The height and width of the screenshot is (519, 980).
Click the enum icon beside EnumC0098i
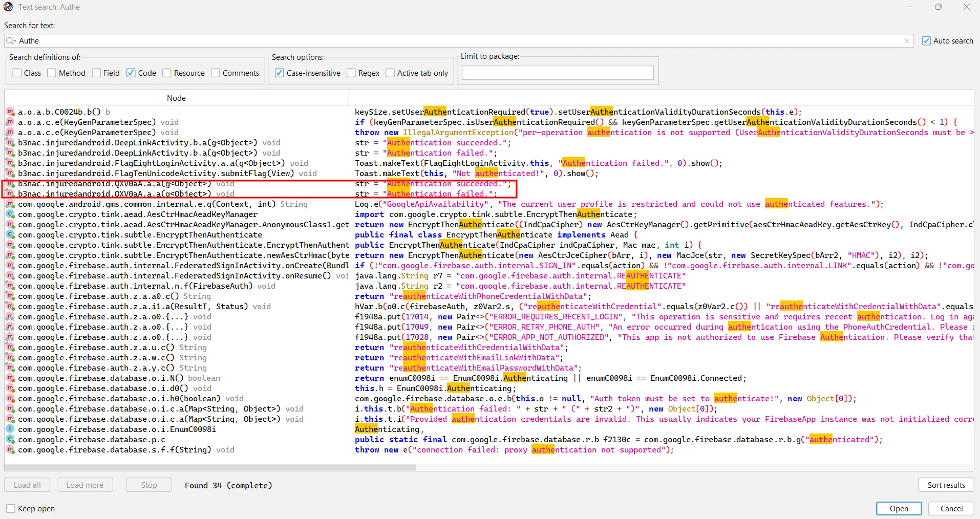10,429
